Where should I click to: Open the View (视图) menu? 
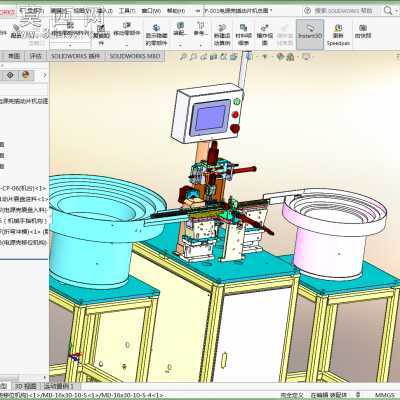tap(82, 11)
